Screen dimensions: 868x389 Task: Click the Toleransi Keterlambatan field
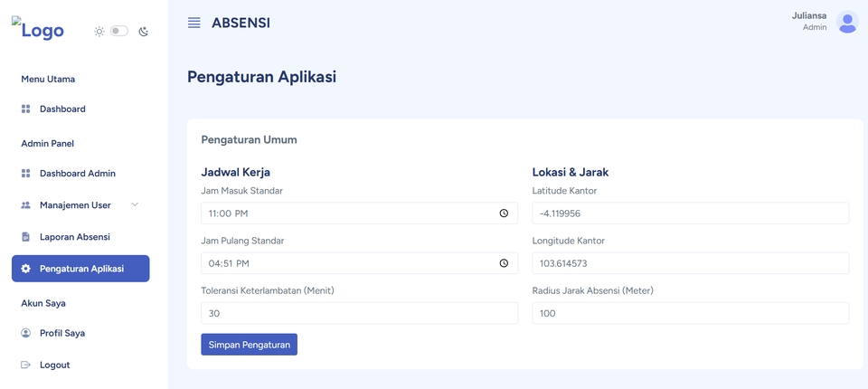[x=359, y=313]
